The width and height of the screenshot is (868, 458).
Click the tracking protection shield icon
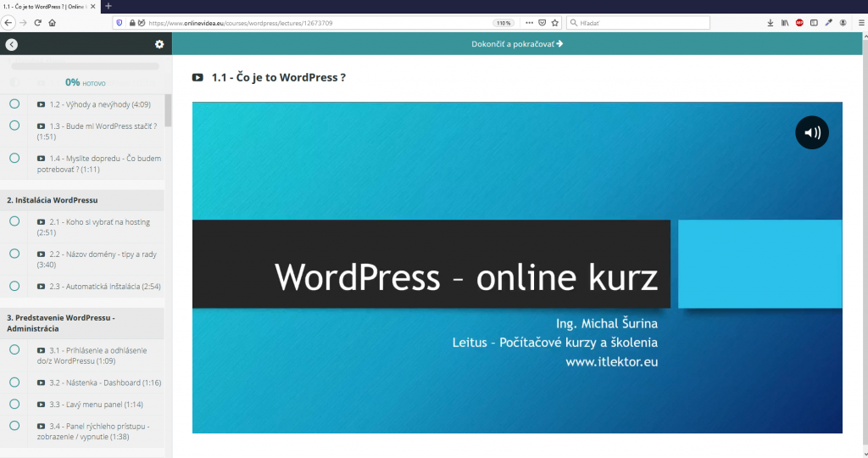(x=119, y=23)
